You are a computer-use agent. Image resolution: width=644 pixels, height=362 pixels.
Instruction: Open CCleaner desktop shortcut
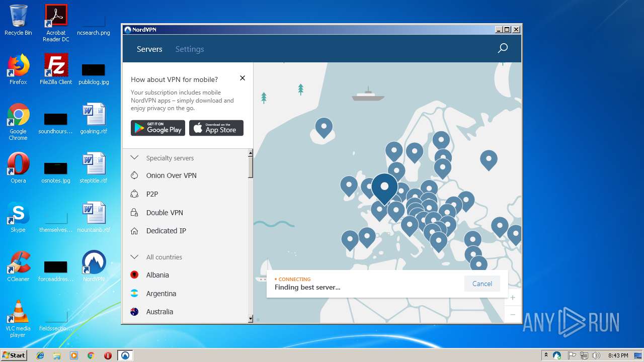[x=18, y=266]
